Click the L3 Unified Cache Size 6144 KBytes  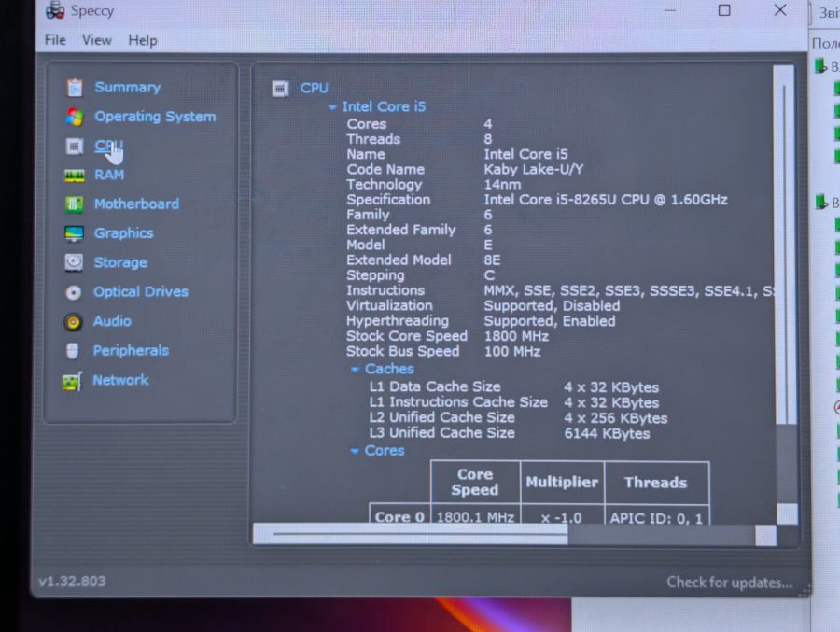pos(607,434)
